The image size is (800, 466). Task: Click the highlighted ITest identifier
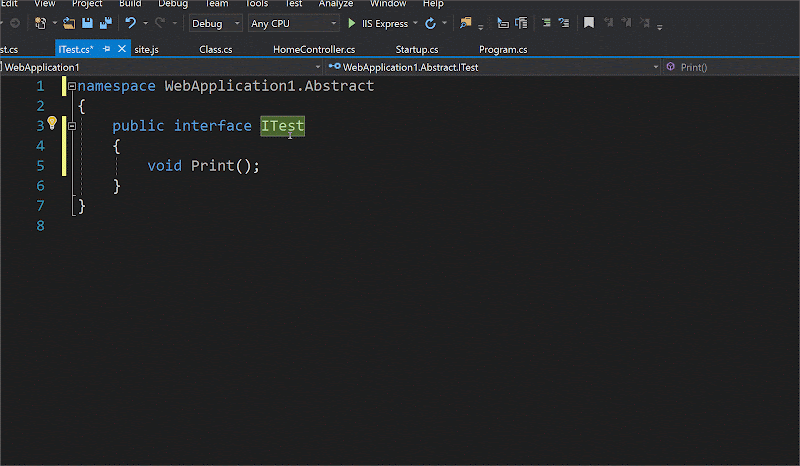(283, 126)
